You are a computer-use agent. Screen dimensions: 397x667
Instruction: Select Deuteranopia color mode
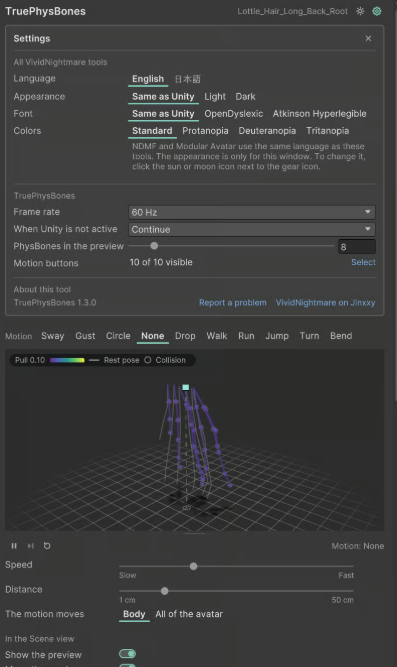coord(267,131)
